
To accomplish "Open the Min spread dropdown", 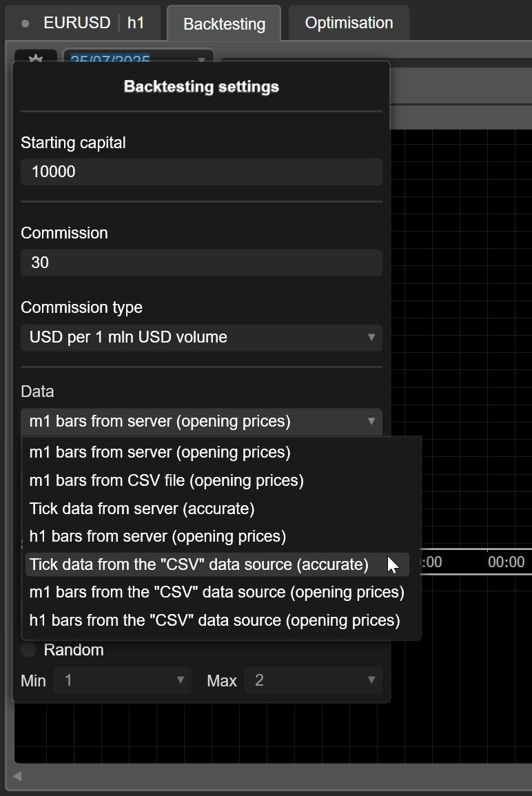I will pos(123,681).
